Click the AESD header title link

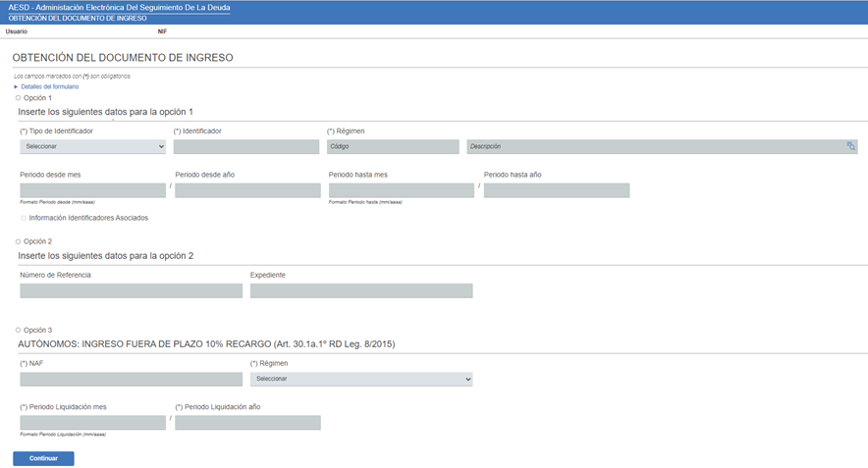click(119, 7)
